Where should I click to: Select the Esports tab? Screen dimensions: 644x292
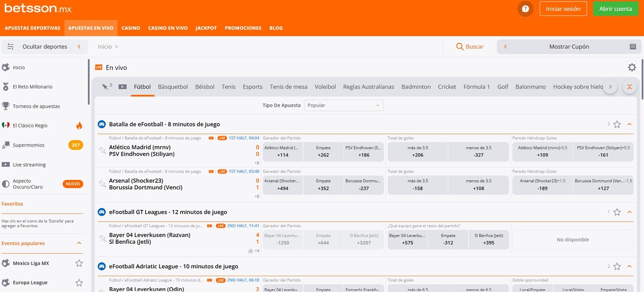click(x=252, y=87)
